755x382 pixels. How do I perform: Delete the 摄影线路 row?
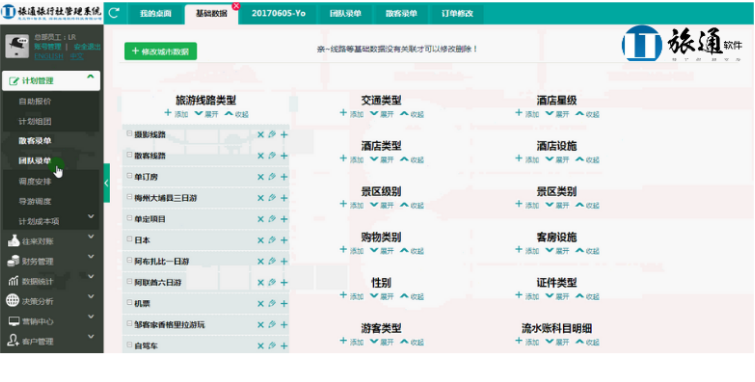coord(260,134)
